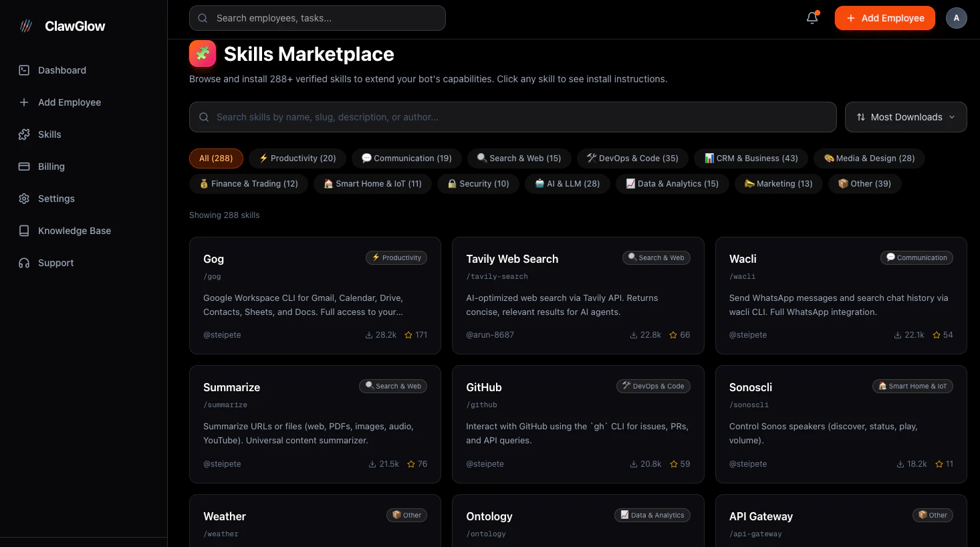
Task: Filter by Other (39)
Action: point(864,184)
